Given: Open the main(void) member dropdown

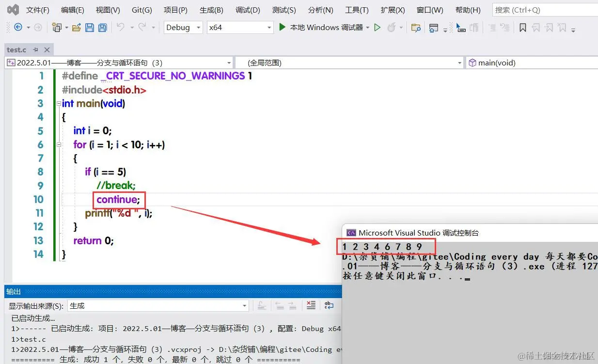Looking at the screenshot, I should pos(532,63).
